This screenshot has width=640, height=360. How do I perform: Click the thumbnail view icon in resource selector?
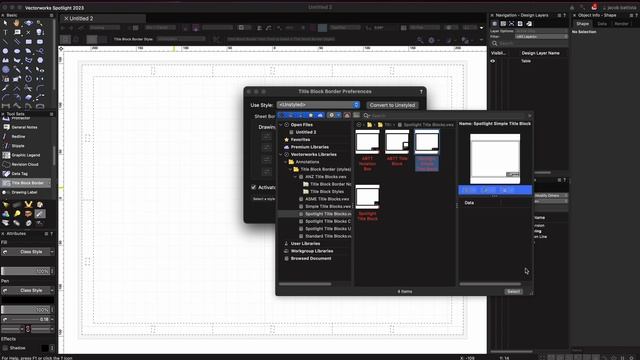coord(356,116)
